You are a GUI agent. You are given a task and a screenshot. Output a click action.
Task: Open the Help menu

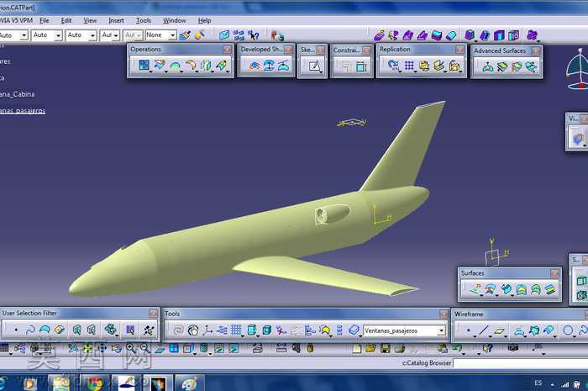pyautogui.click(x=204, y=21)
